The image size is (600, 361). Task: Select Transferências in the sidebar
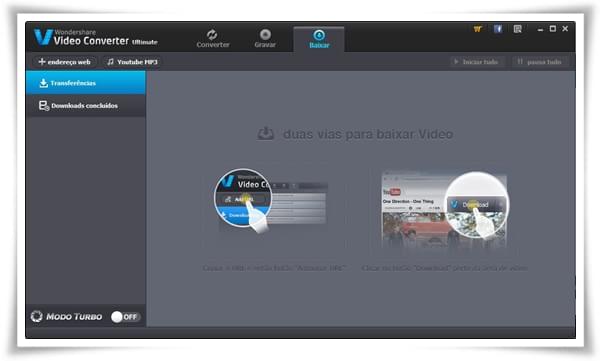(86, 83)
